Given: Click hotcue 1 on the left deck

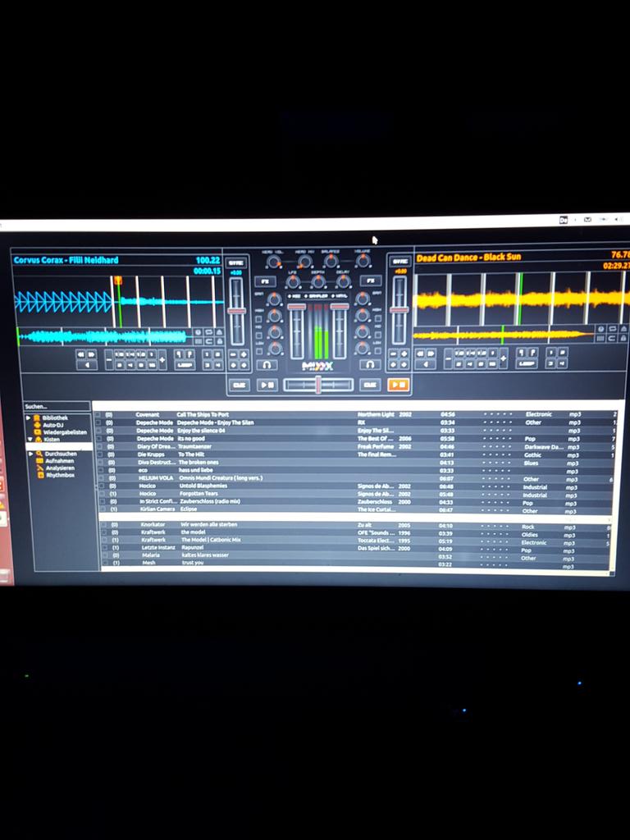Looking at the screenshot, I should pyautogui.click(x=207, y=354).
